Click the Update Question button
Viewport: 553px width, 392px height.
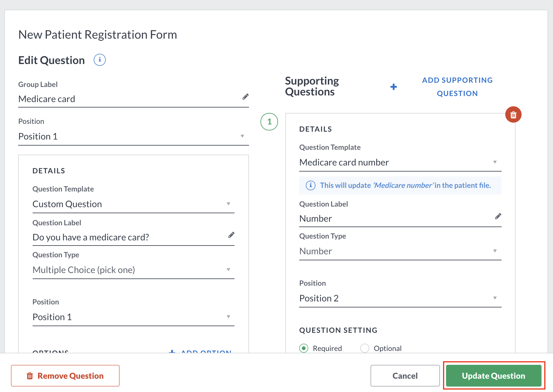493,376
